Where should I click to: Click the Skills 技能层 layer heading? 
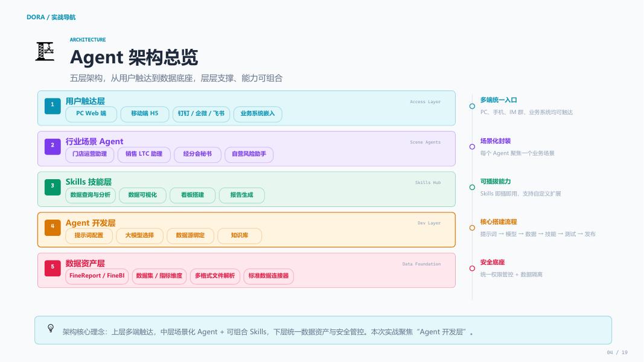[x=89, y=182]
